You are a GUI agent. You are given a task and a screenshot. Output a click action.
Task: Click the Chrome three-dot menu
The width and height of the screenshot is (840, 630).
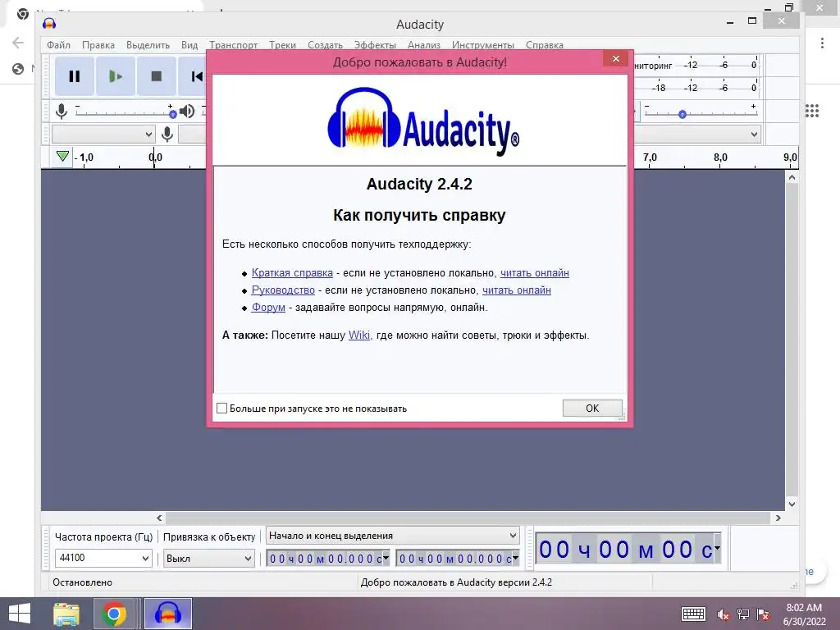point(822,43)
